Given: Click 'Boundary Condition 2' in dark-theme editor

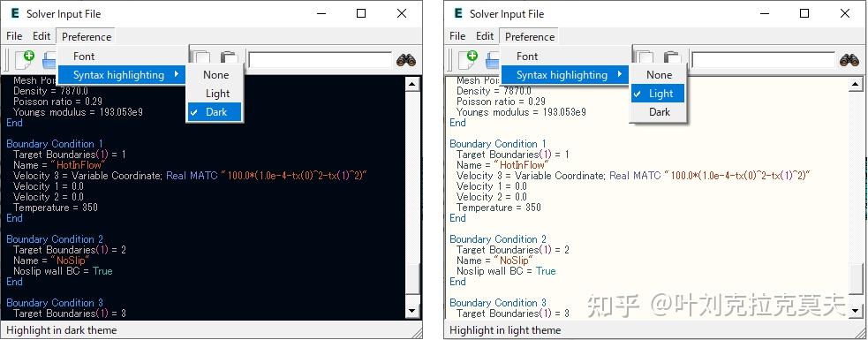Looking at the screenshot, I should tap(55, 239).
